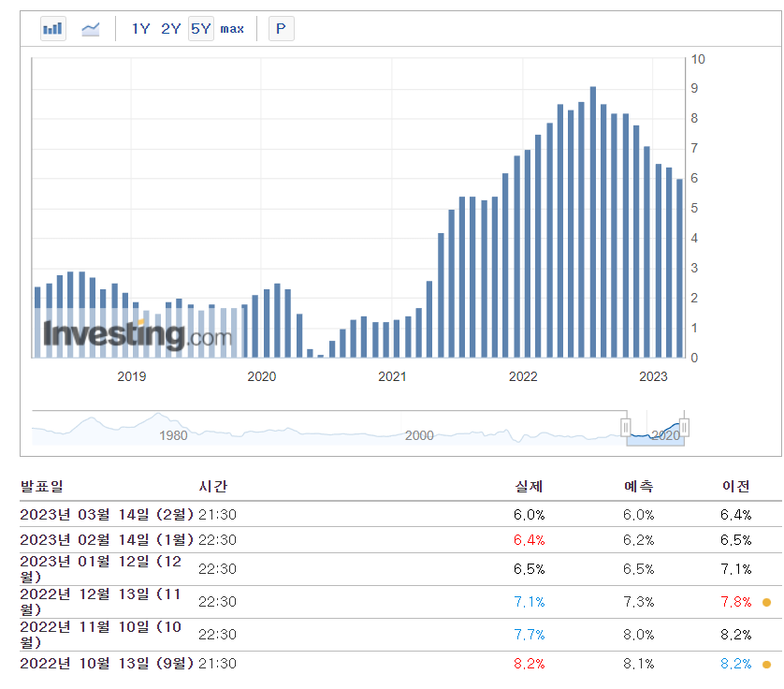Click date 2022년 10월 13일 (9월)
The image size is (784, 689).
tap(107, 664)
